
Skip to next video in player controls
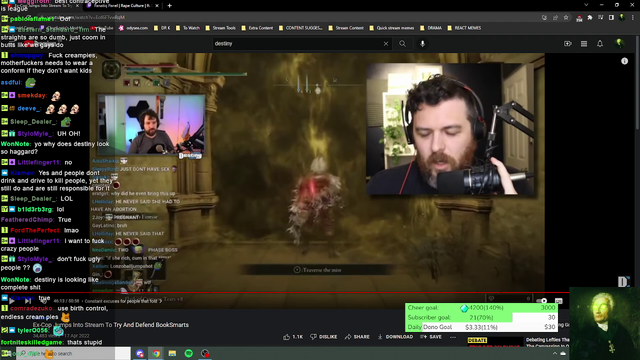pos(28,301)
